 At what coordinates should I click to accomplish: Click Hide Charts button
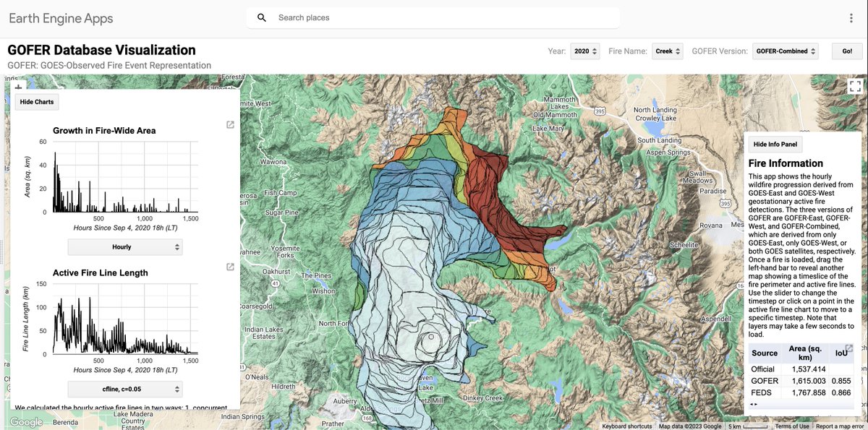coord(37,102)
